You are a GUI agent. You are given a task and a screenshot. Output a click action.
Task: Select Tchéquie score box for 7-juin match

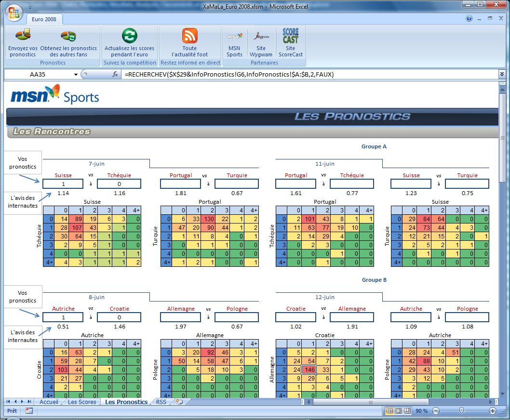(119, 184)
